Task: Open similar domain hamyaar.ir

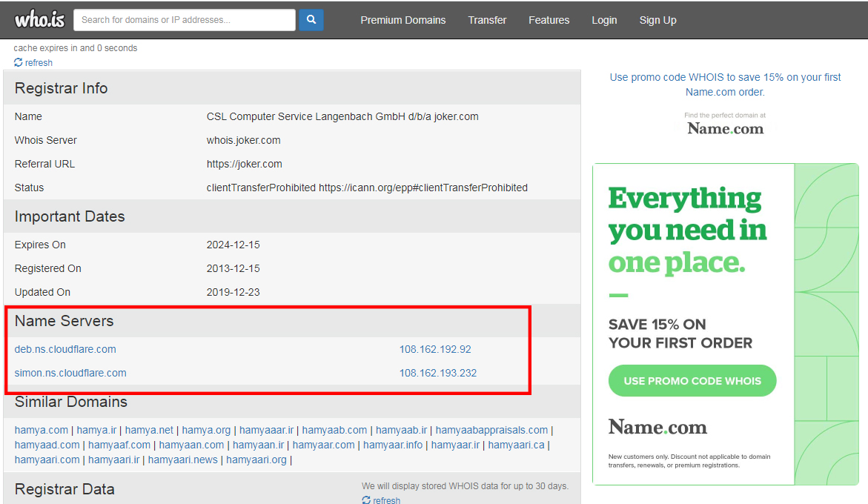Action: pyautogui.click(x=455, y=445)
